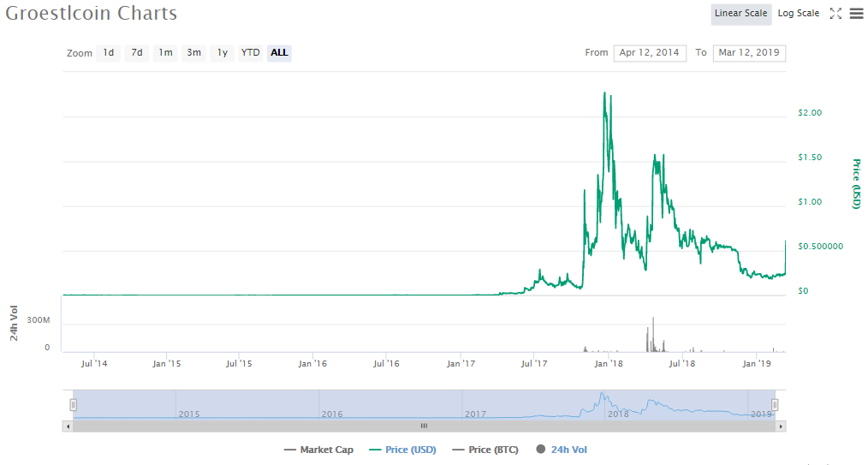
Task: Click the 2015 marker in navigator
Action: click(189, 414)
